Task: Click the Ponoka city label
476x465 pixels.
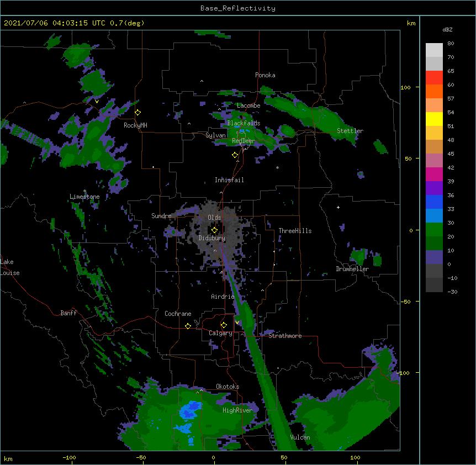Action: (x=265, y=75)
